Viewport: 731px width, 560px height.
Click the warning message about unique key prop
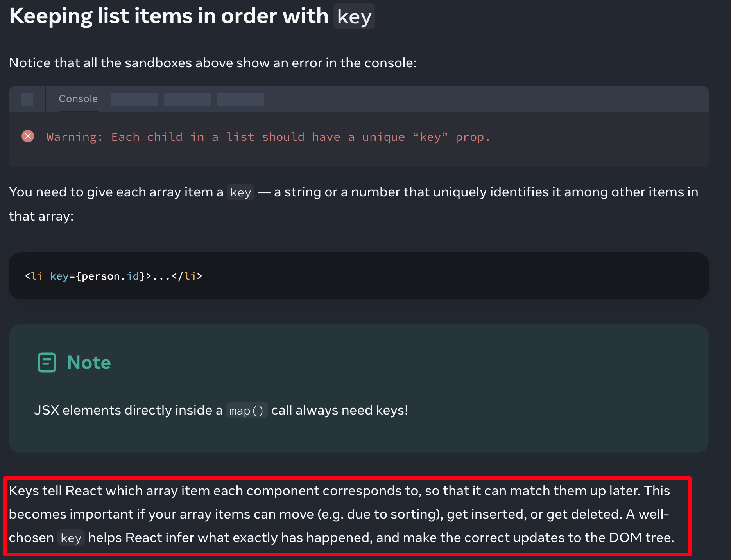pos(268,137)
